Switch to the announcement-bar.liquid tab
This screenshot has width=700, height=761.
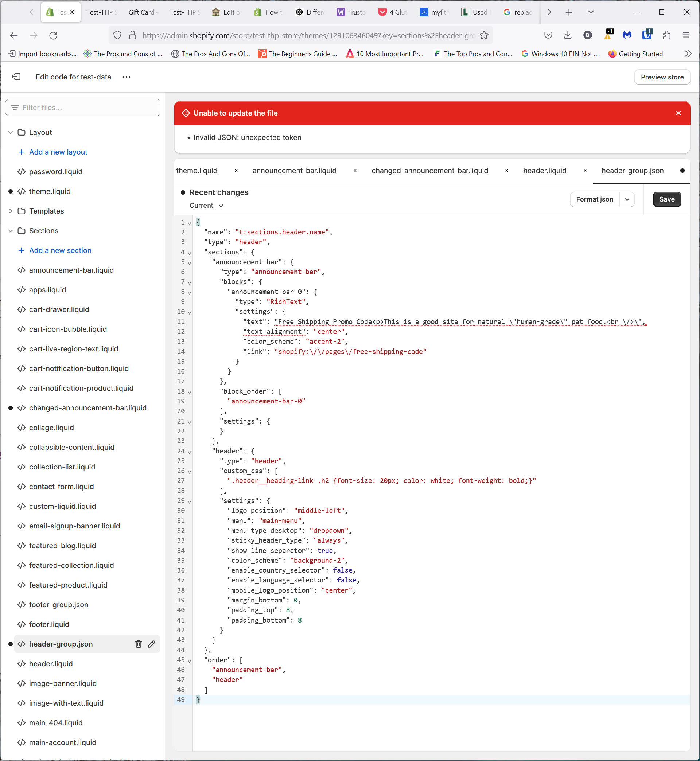294,171
